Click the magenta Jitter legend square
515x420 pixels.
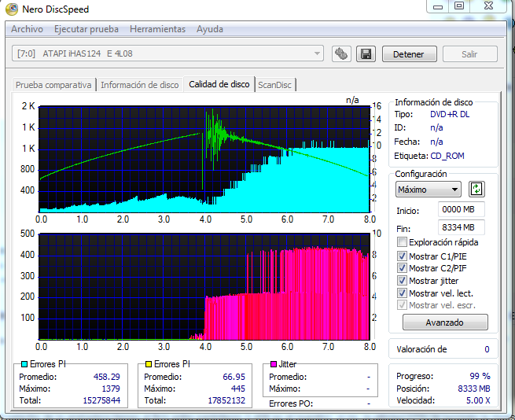tap(273, 364)
